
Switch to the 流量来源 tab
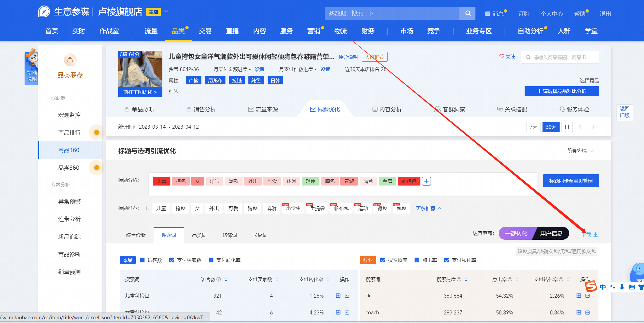pos(263,109)
